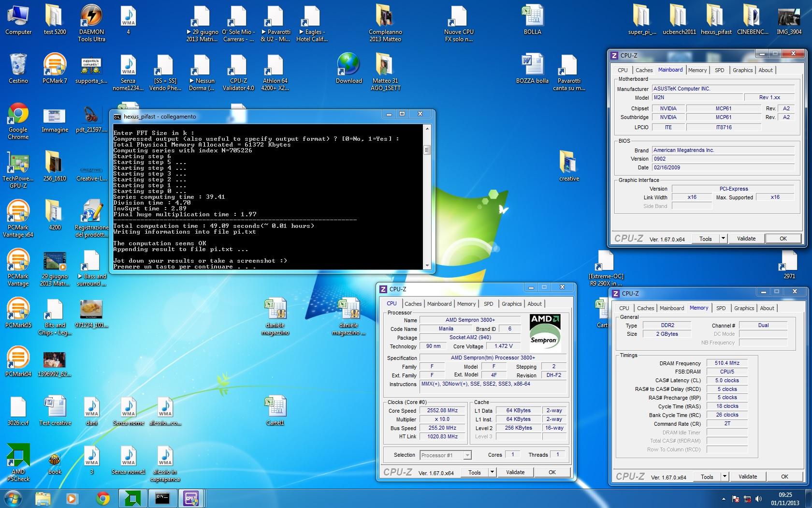The height and width of the screenshot is (508, 812).
Task: Open the DAEMON Tools Ultra shortcut
Action: [x=91, y=23]
